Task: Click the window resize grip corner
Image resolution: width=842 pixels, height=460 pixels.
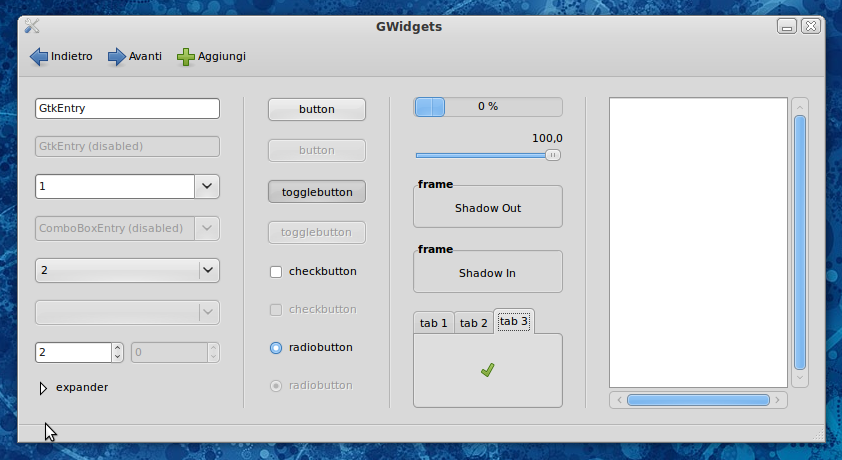Action: point(818,435)
